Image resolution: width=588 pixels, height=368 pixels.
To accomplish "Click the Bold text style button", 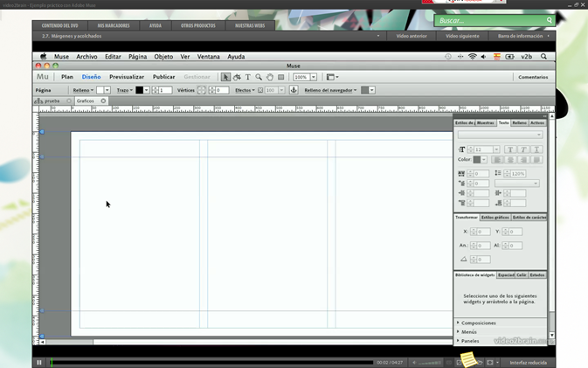I will 509,149.
